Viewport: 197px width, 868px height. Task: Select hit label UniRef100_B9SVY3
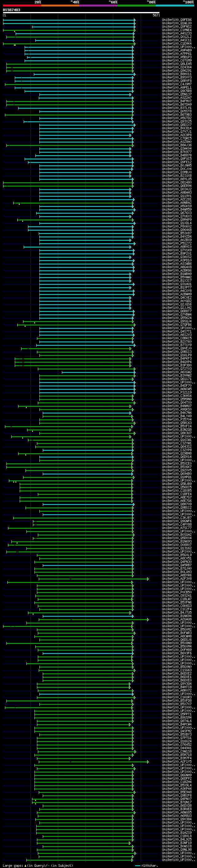177,78
